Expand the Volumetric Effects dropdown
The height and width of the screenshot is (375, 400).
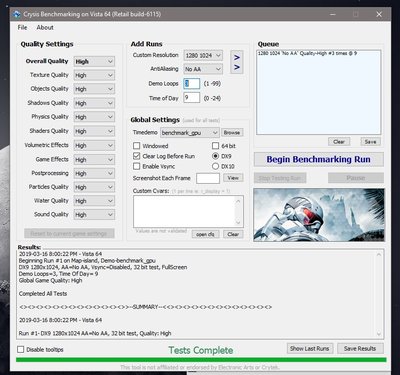tap(94, 146)
